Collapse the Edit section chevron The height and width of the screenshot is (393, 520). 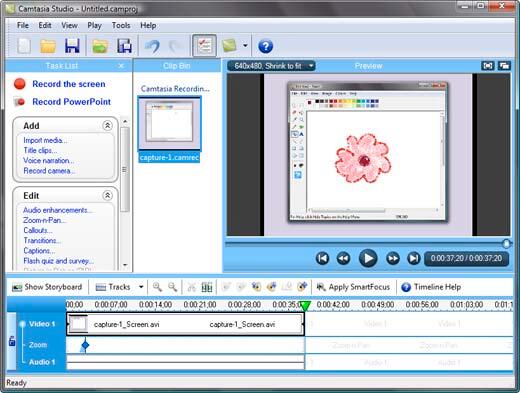[107, 195]
